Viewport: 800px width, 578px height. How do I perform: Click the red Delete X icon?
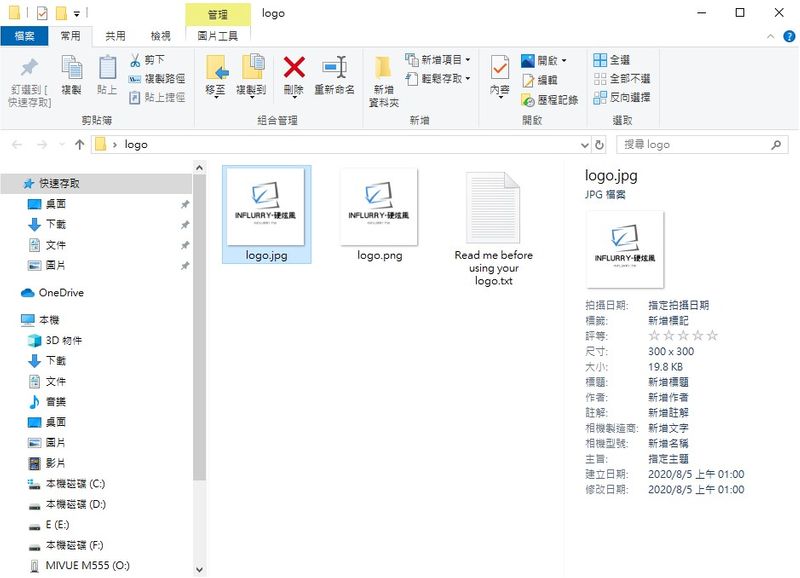tap(294, 67)
